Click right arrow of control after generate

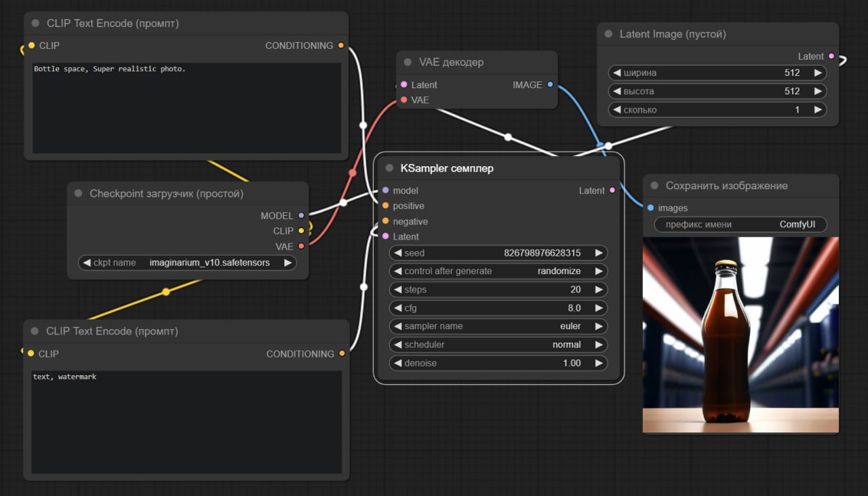[x=599, y=271]
